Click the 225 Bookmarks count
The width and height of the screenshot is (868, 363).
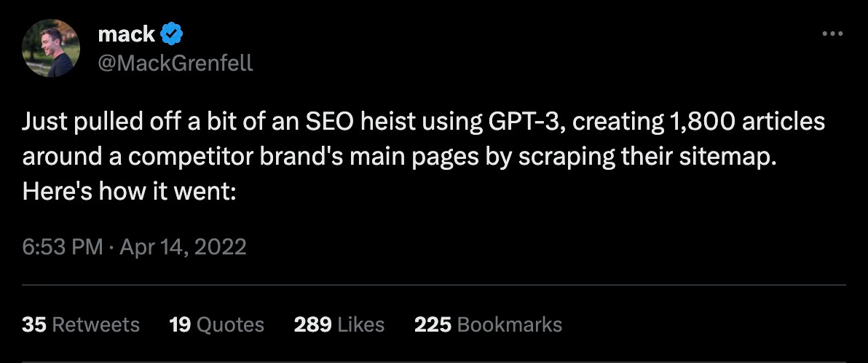488,324
